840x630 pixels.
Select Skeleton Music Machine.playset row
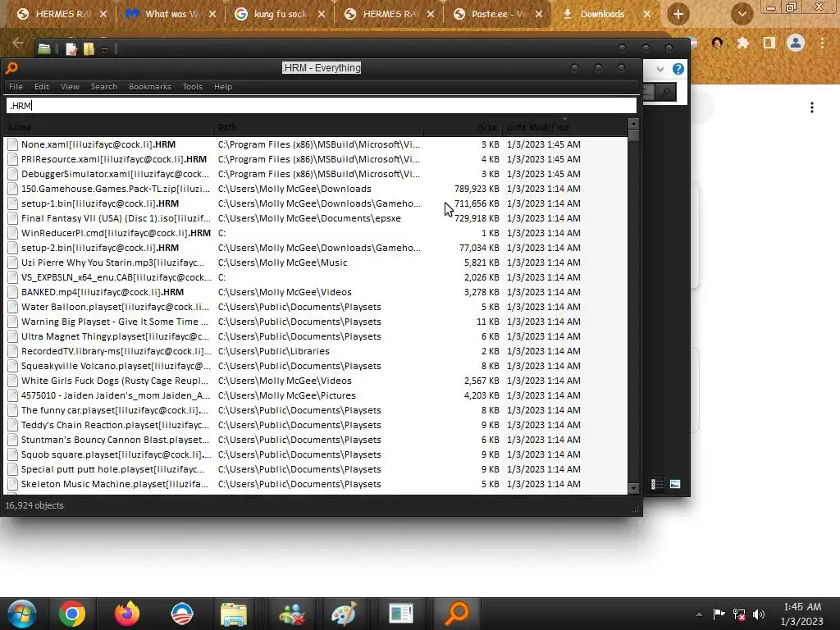click(x=316, y=484)
